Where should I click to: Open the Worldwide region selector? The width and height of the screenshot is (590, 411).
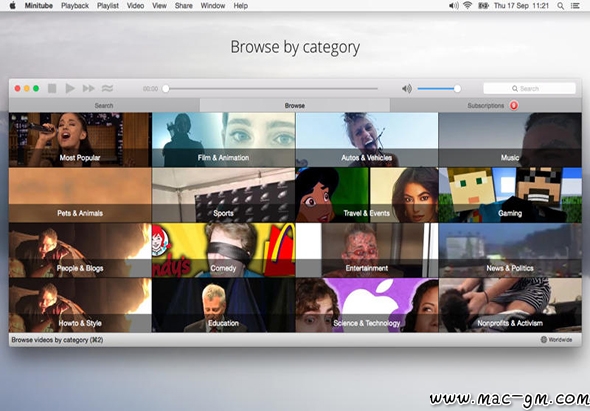pyautogui.click(x=557, y=339)
